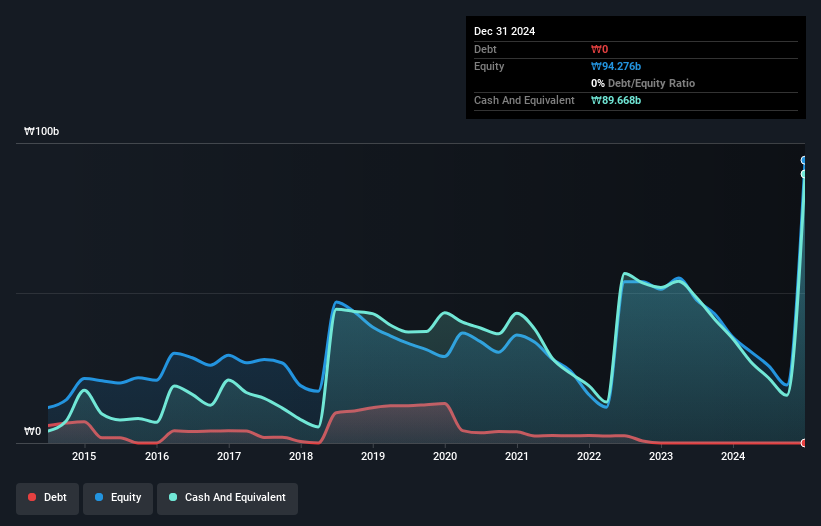Click the Debt row label in tooltip
This screenshot has height=526, width=821.
coord(485,49)
